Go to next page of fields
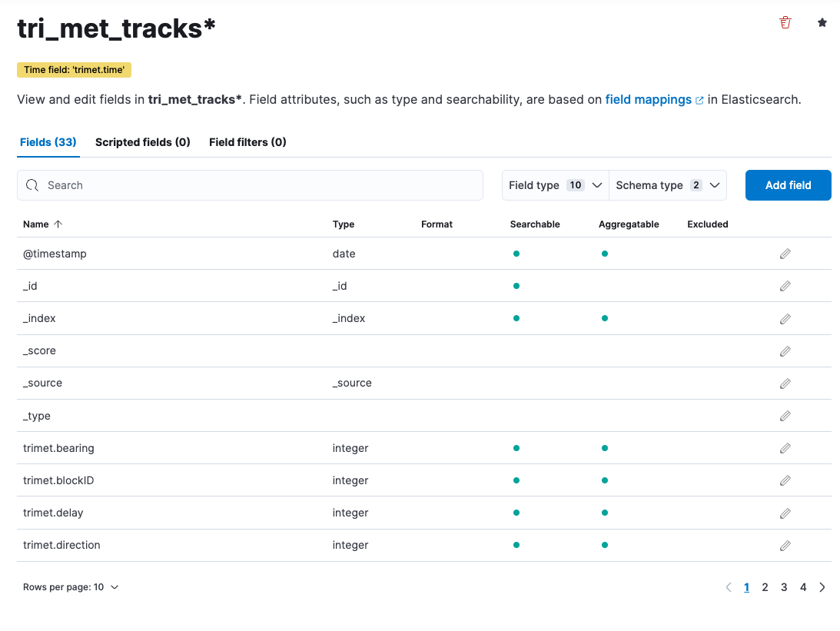The height and width of the screenshot is (631, 840). pyautogui.click(x=822, y=587)
